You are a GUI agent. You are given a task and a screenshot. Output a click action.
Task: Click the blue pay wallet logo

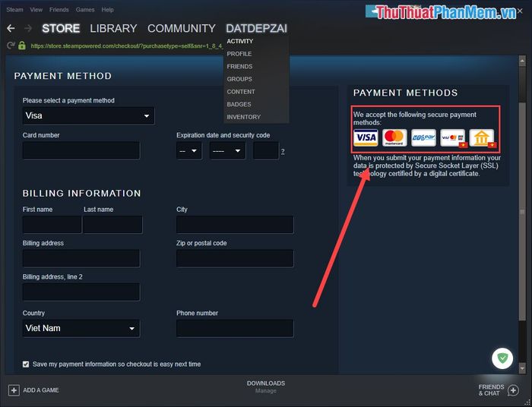[423, 137]
